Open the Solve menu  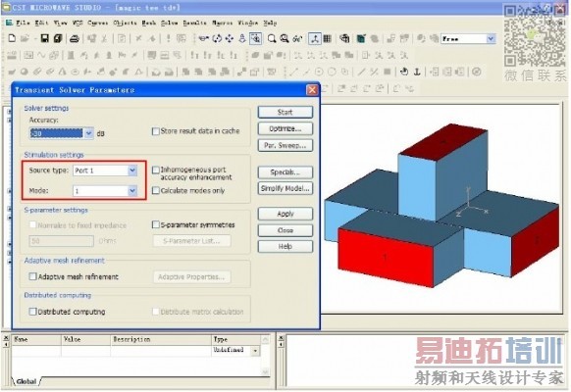point(170,23)
